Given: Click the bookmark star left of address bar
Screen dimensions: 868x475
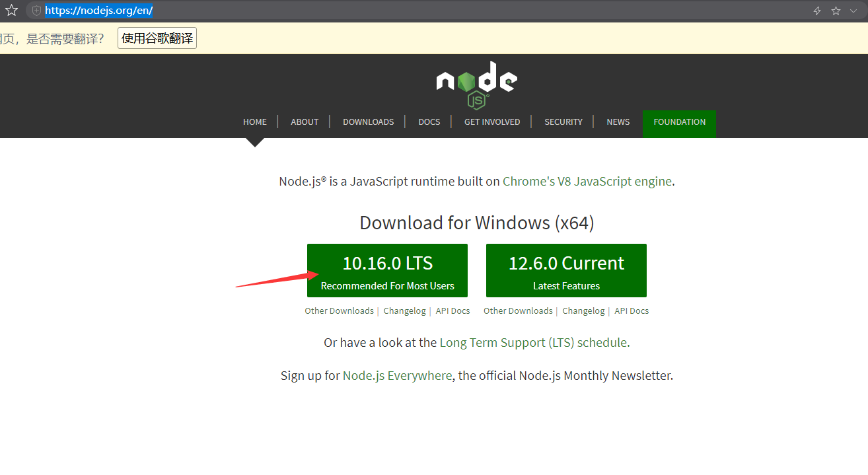Looking at the screenshot, I should (11, 11).
